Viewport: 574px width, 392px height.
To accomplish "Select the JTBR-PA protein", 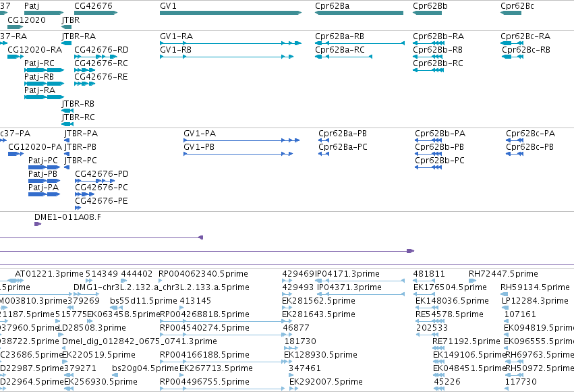I will point(67,140).
